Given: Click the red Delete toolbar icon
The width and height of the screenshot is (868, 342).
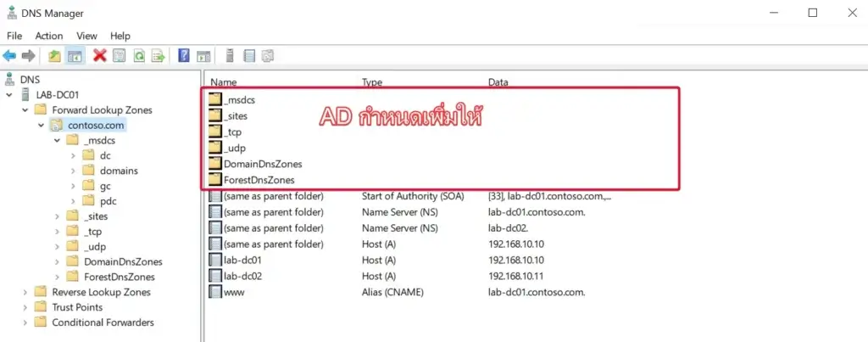Looking at the screenshot, I should coord(99,56).
